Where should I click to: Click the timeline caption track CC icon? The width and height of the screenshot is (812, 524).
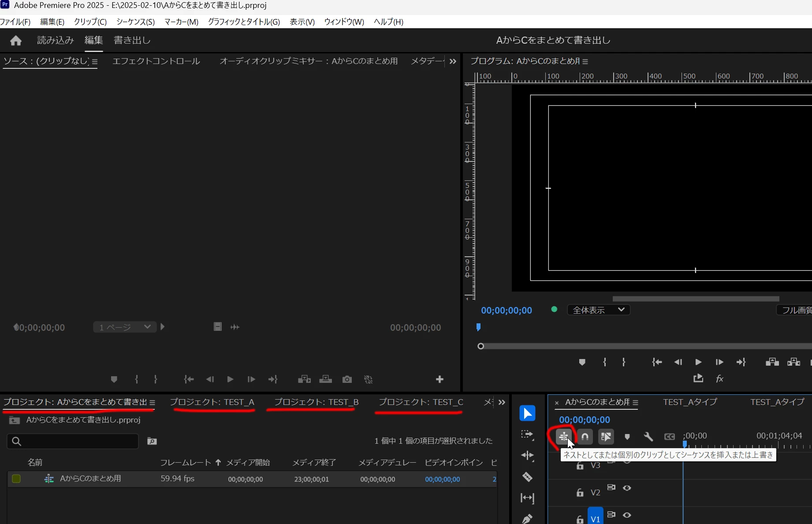669,437
